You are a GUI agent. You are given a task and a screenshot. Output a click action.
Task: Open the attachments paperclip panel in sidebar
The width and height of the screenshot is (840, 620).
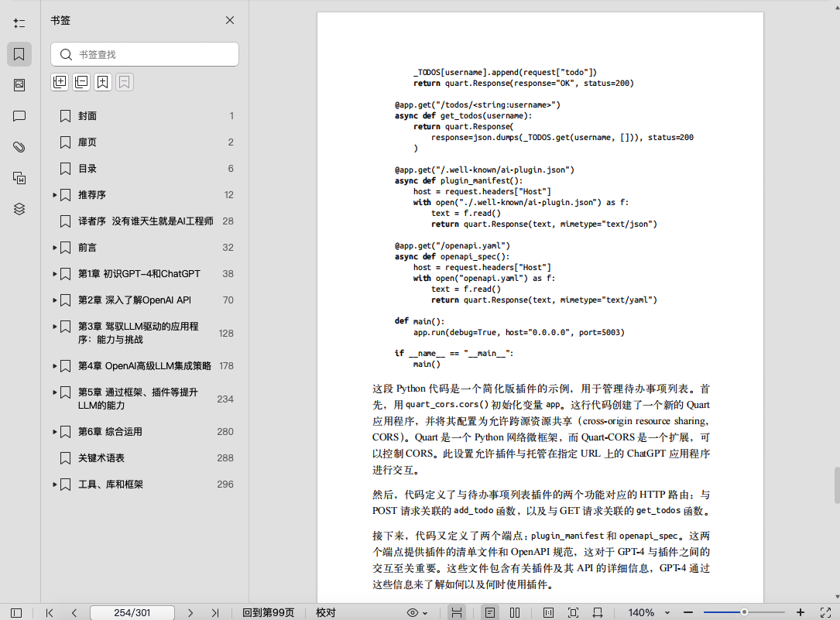click(19, 147)
